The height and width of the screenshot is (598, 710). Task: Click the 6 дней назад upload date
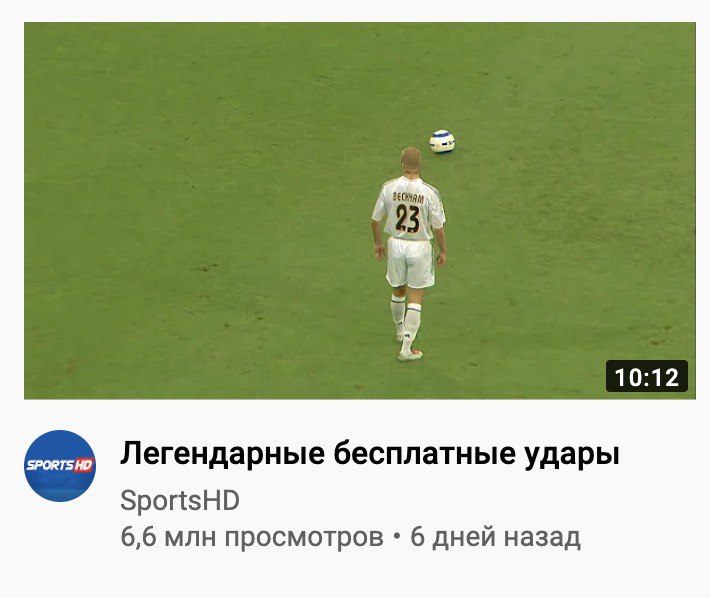tap(495, 537)
